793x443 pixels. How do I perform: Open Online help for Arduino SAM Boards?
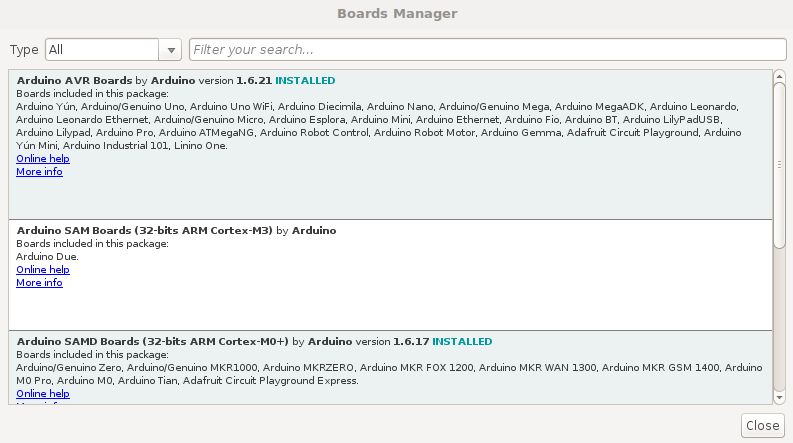(43, 270)
